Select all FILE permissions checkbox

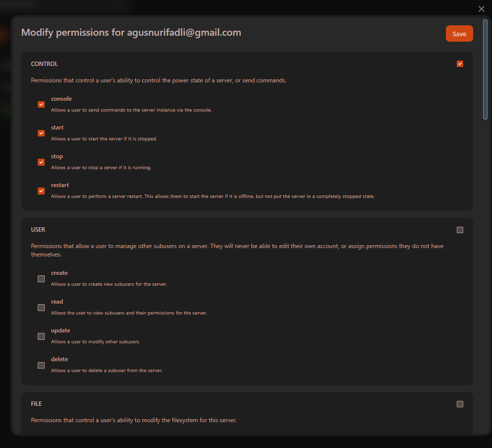[x=460, y=404]
